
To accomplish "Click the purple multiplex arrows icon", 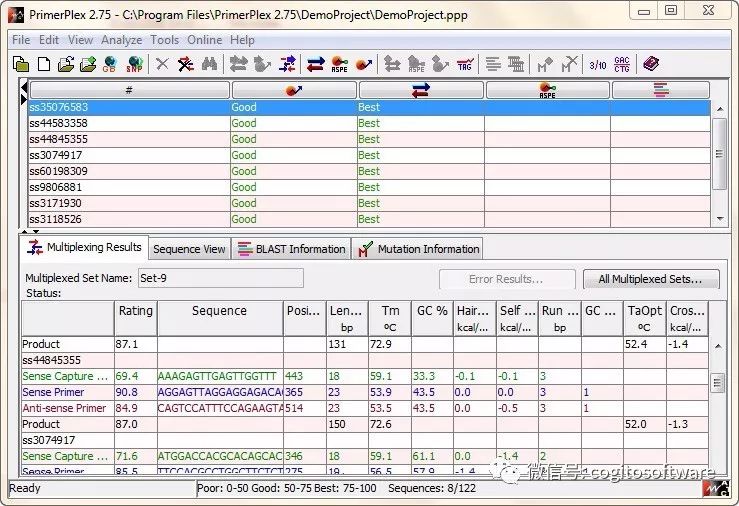I will 287,64.
